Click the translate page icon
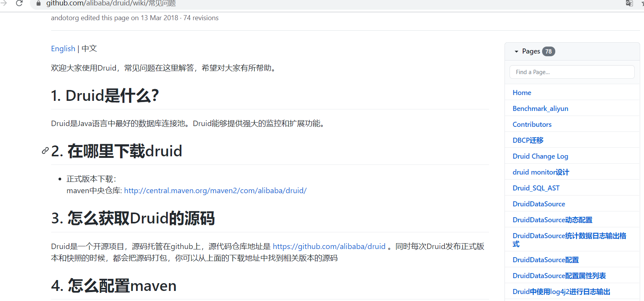 coord(629,3)
